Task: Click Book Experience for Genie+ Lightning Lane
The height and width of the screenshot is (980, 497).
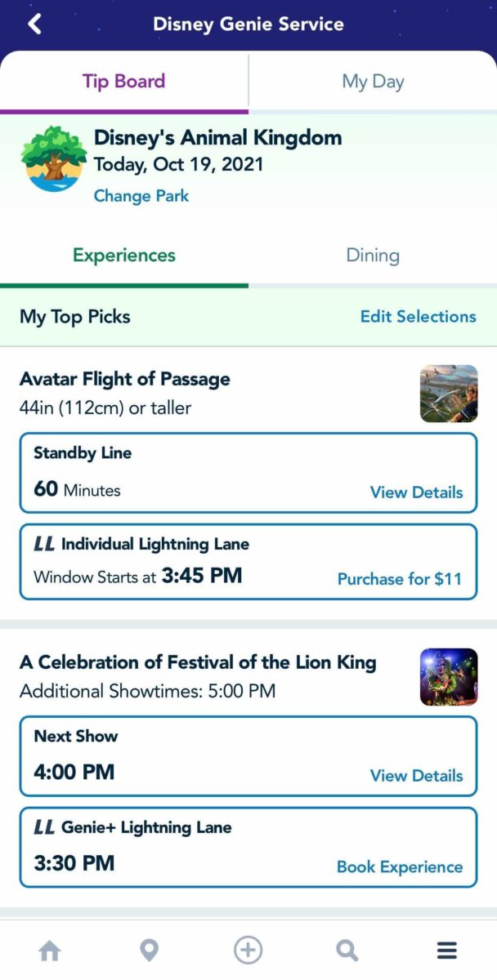Action: pyautogui.click(x=400, y=867)
